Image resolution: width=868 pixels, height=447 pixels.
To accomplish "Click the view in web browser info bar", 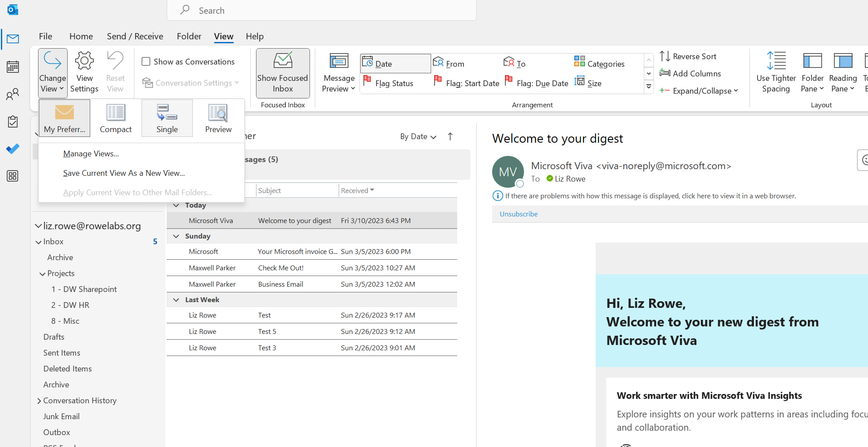I will 650,196.
